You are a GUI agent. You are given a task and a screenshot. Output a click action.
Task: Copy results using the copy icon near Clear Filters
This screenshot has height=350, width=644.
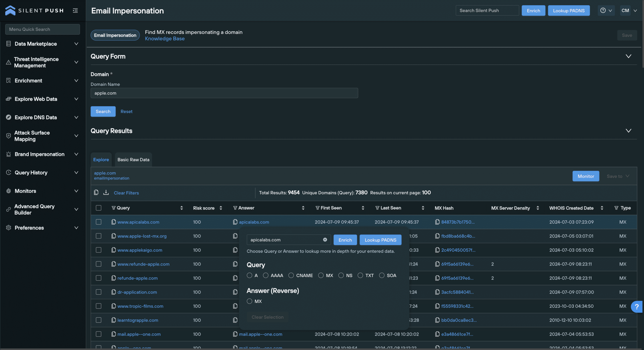point(96,192)
